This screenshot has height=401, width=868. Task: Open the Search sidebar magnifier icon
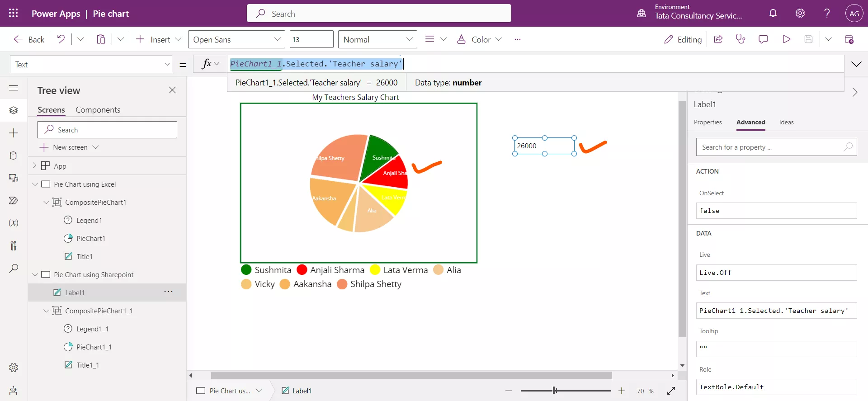[x=14, y=268]
